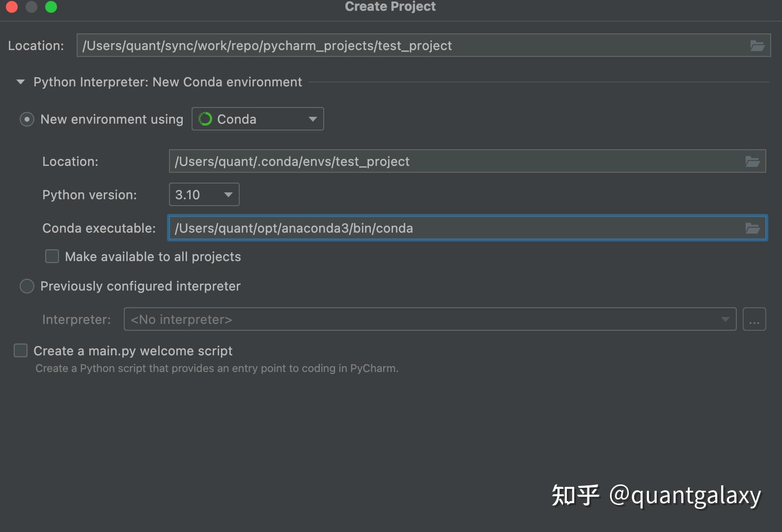Browse folder for project Location path
Viewport: 782px width, 532px height.
pos(757,46)
